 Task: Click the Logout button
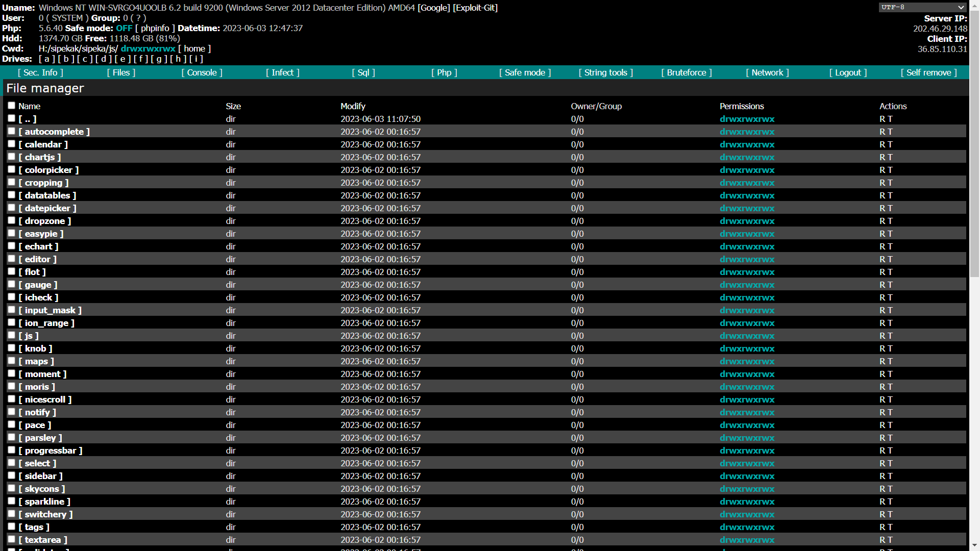[x=849, y=72]
